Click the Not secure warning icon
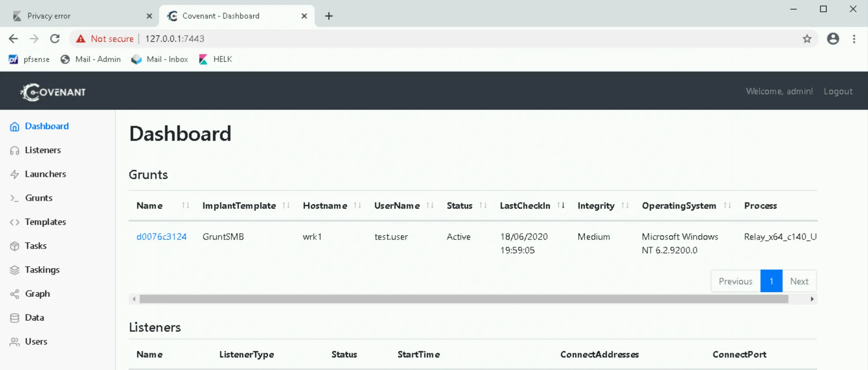868x370 pixels. (81, 38)
